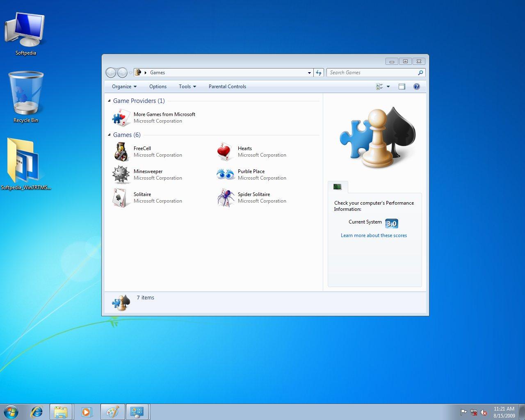This screenshot has height=420, width=525.
Task: Click Options in the toolbar
Action: pyautogui.click(x=158, y=87)
